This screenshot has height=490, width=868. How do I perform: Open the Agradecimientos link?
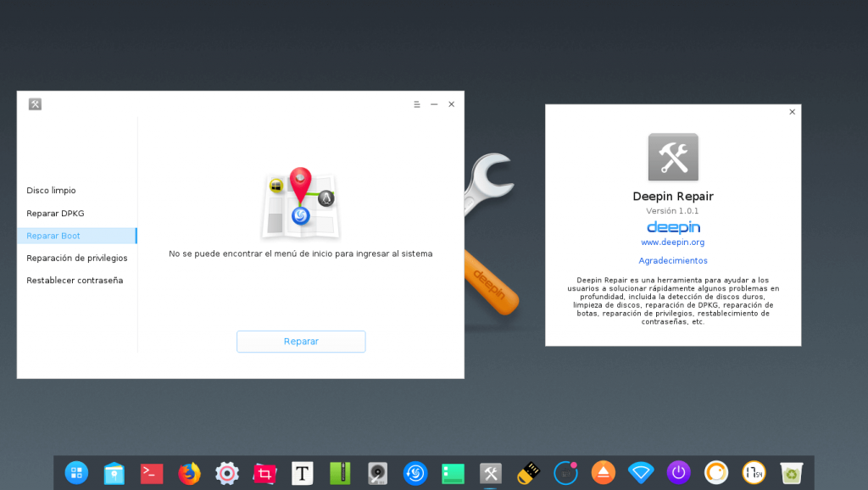(673, 261)
